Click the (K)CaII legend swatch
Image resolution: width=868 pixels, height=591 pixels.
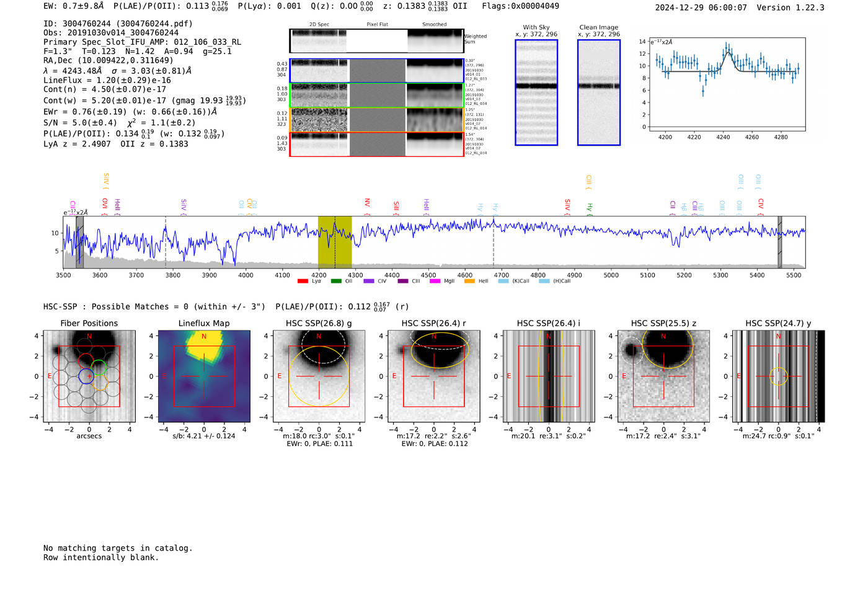[503, 281]
